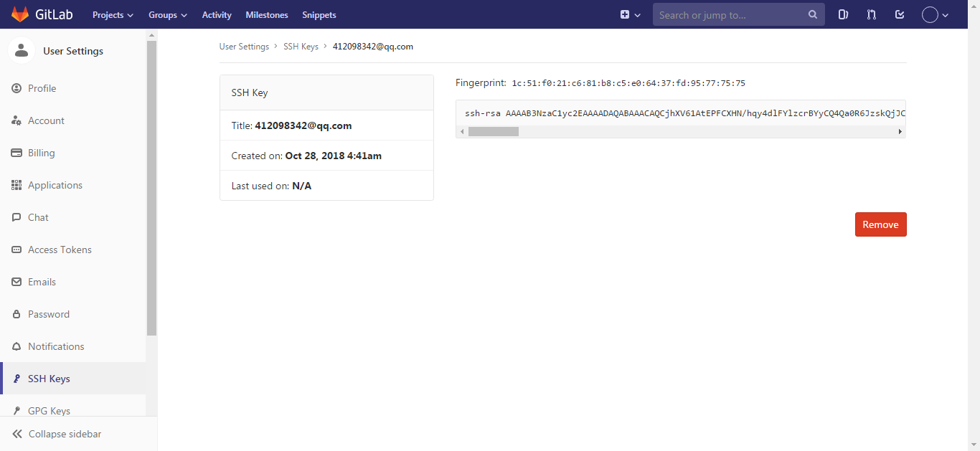Select Activity in the top menu

[216, 14]
